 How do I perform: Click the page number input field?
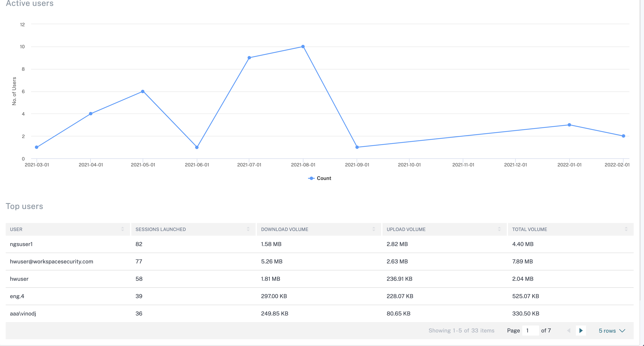530,331
